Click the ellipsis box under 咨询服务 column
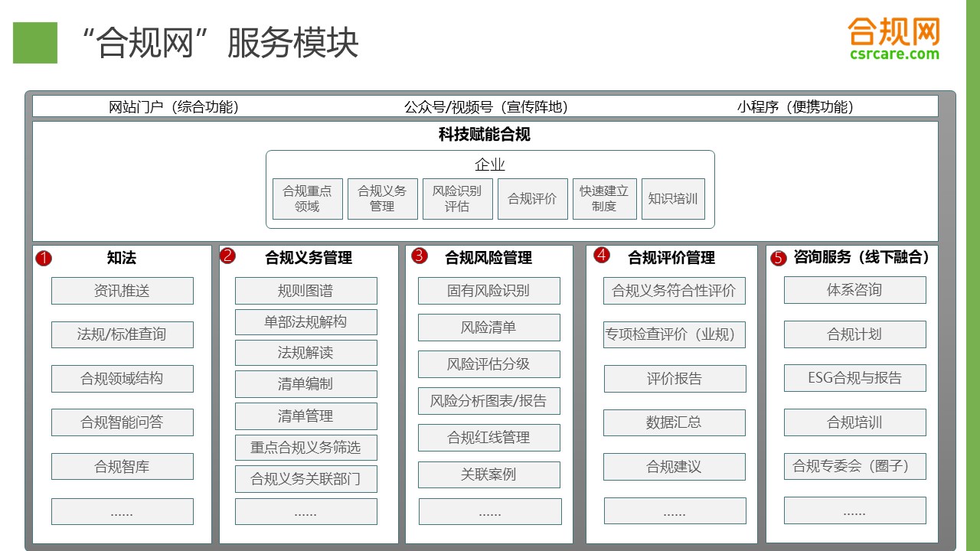 (x=855, y=510)
